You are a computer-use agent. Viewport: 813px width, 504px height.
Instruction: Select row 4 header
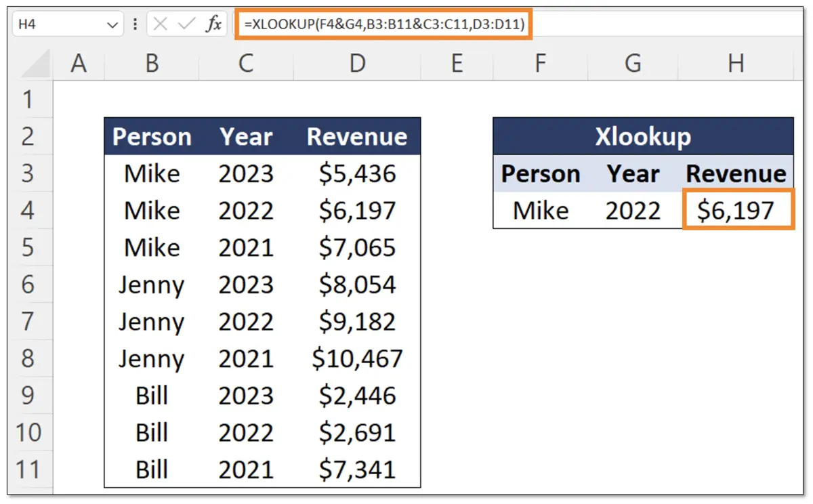pyautogui.click(x=28, y=210)
